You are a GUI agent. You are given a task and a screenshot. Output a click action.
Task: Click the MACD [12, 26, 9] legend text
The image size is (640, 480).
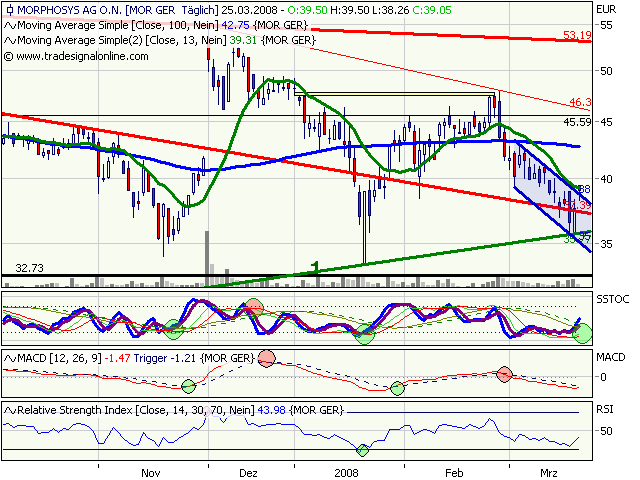click(60, 358)
